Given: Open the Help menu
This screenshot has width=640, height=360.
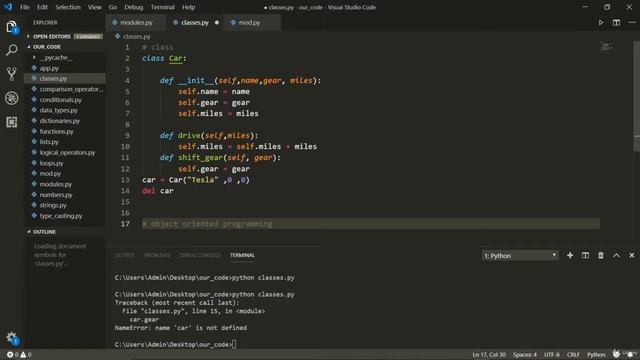Looking at the screenshot, I should pyautogui.click(x=188, y=7).
